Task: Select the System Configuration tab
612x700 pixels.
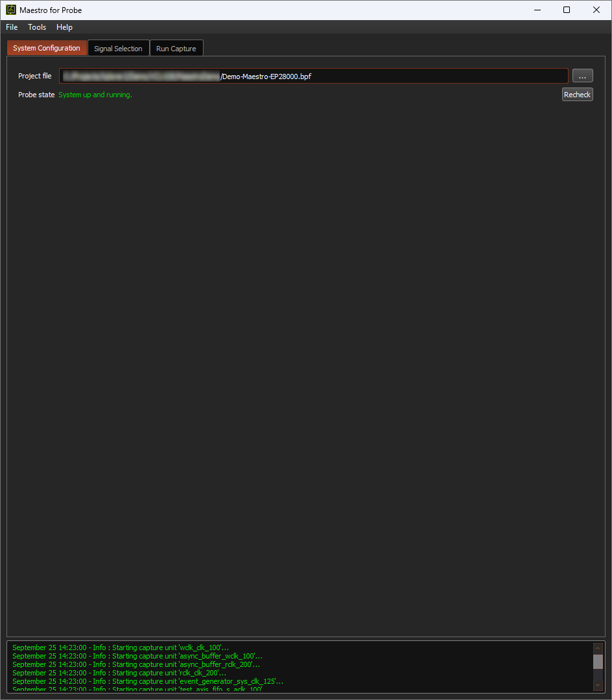Action: click(47, 48)
